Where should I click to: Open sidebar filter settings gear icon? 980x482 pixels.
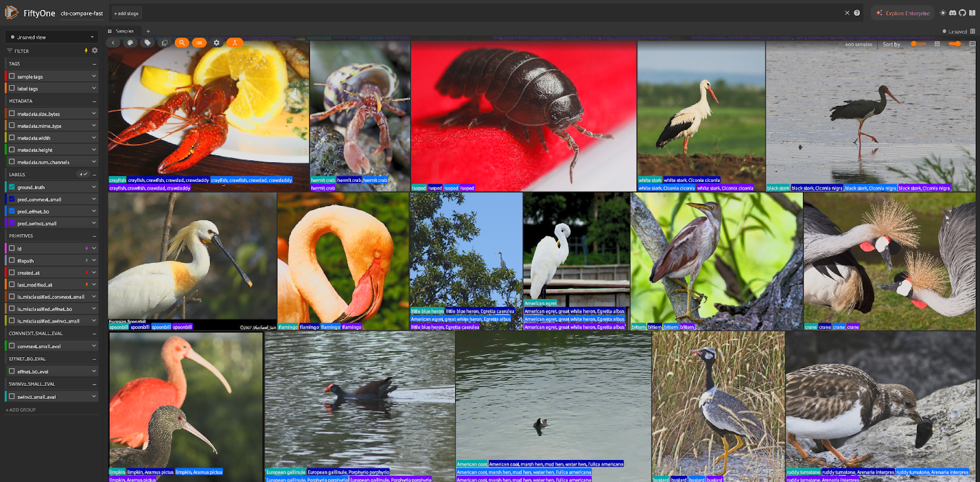tap(94, 51)
